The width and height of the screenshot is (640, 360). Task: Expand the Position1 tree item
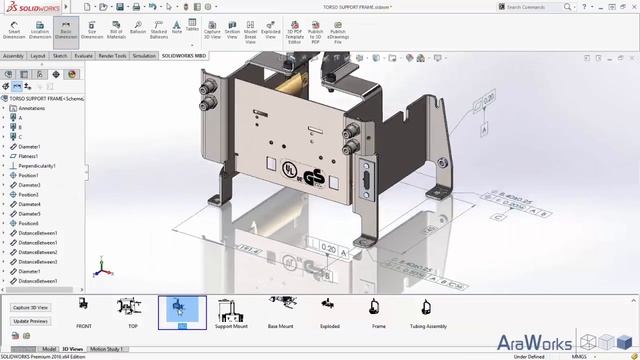pyautogui.click(x=4, y=175)
